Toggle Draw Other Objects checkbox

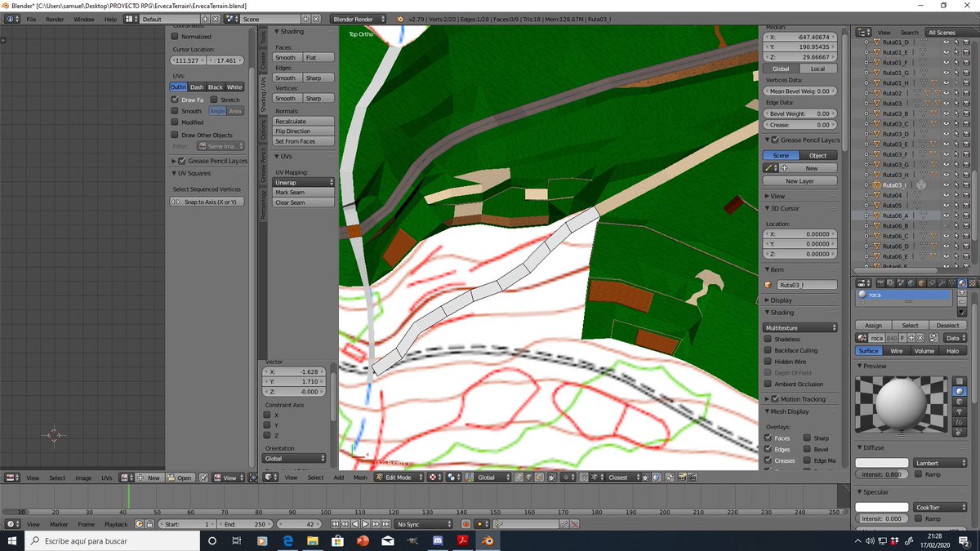[x=174, y=135]
